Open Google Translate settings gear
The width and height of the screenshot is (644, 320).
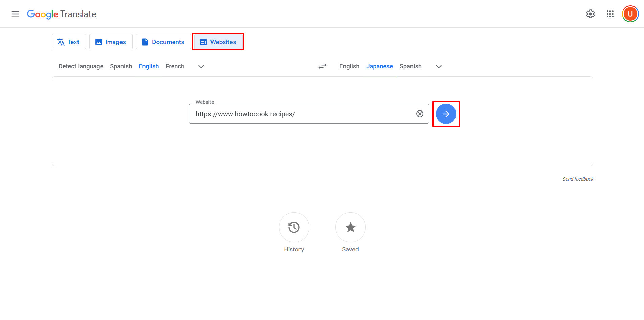pos(590,14)
